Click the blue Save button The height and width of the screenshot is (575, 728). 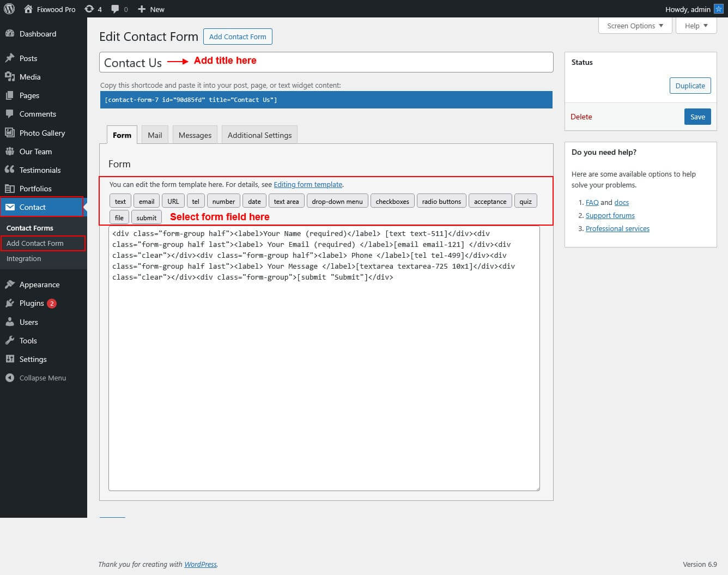(697, 117)
